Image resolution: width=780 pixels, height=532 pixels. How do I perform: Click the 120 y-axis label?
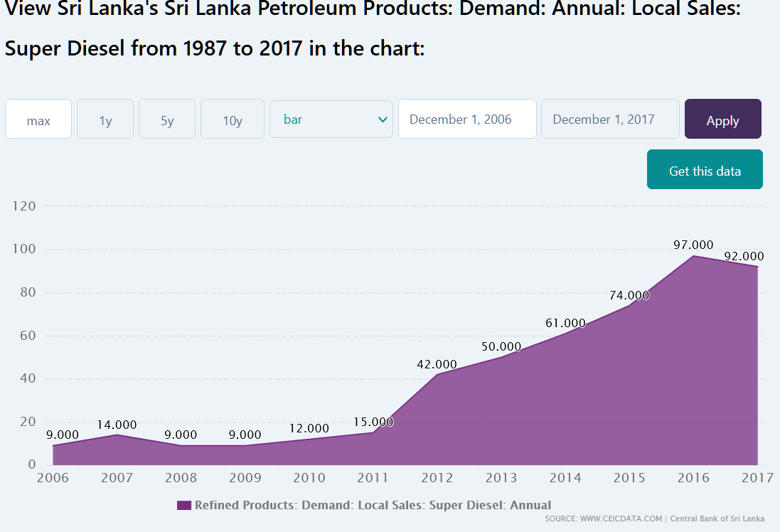[x=24, y=206]
